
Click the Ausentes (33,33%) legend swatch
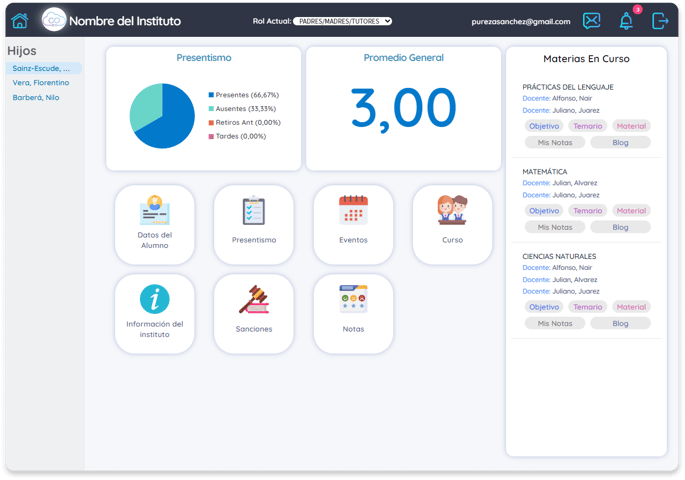click(211, 109)
